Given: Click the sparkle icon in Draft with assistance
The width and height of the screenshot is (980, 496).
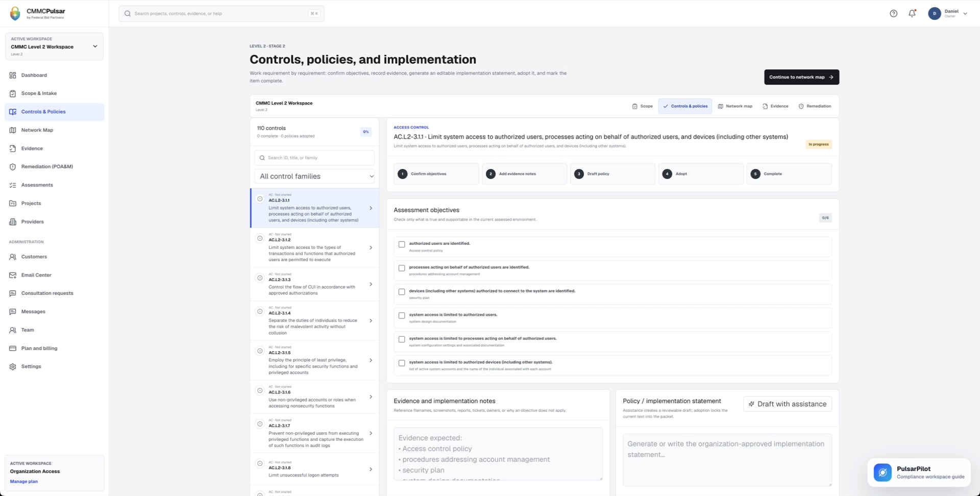Looking at the screenshot, I should click(751, 404).
